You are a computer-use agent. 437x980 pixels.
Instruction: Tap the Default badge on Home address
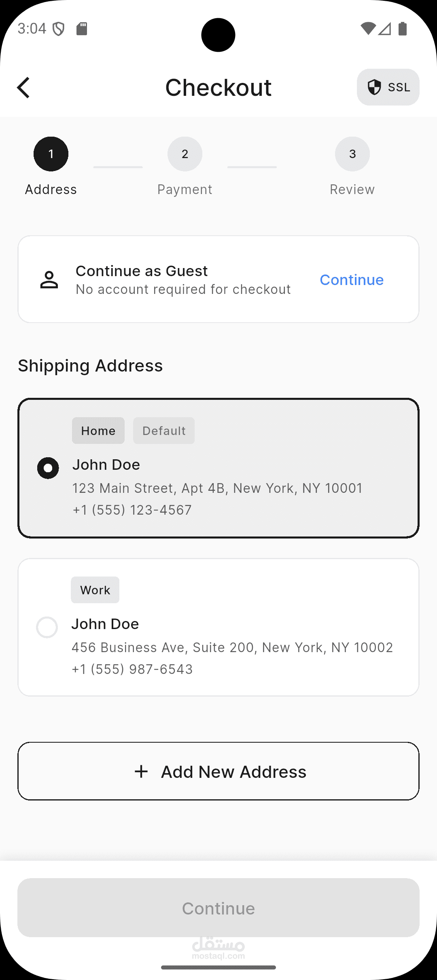[164, 431]
